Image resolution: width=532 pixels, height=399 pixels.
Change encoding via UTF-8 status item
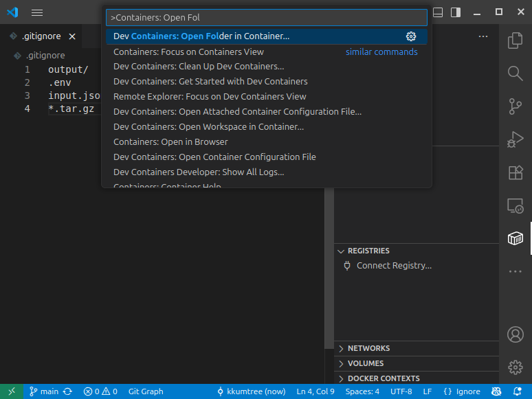point(401,391)
